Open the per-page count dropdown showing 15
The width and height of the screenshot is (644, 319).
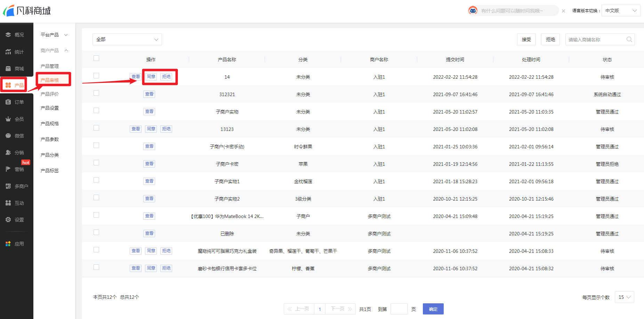(624, 297)
